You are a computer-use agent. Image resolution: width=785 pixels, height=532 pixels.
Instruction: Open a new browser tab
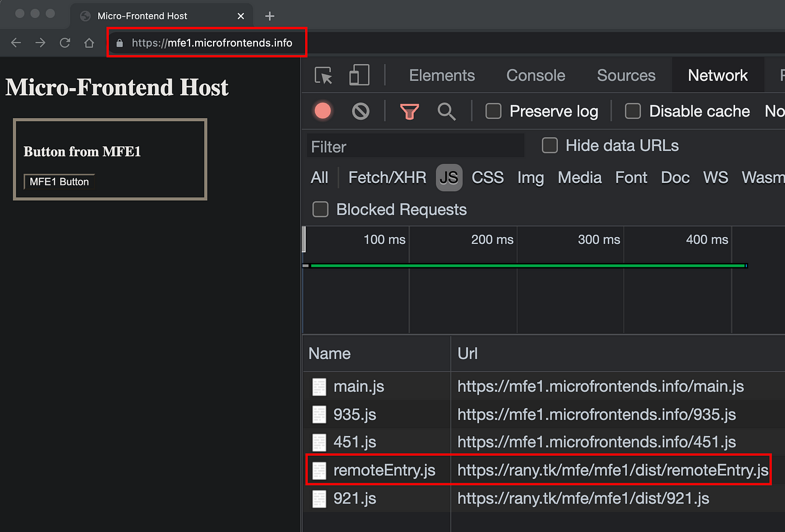coord(270,16)
